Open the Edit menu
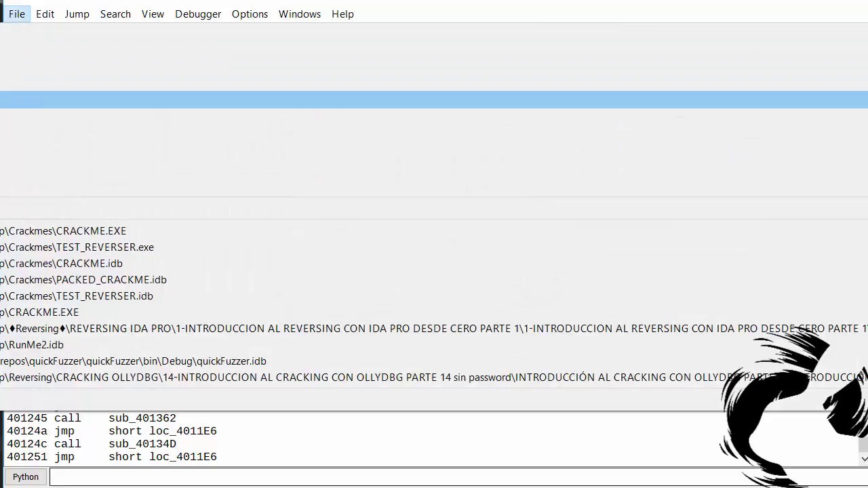 click(45, 14)
